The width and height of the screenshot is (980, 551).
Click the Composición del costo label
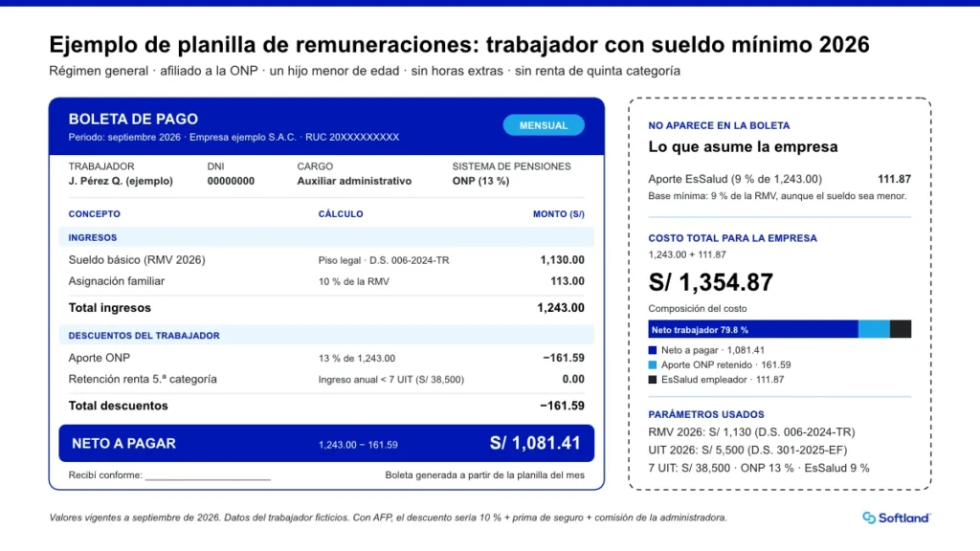click(x=698, y=309)
